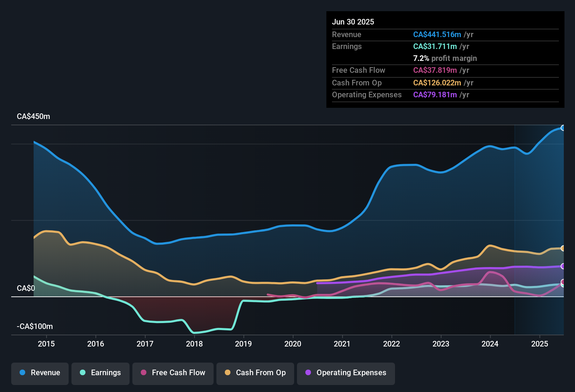Click the Operating Expenses label in tooltip
Viewport: 575px width, 392px height.
(367, 94)
